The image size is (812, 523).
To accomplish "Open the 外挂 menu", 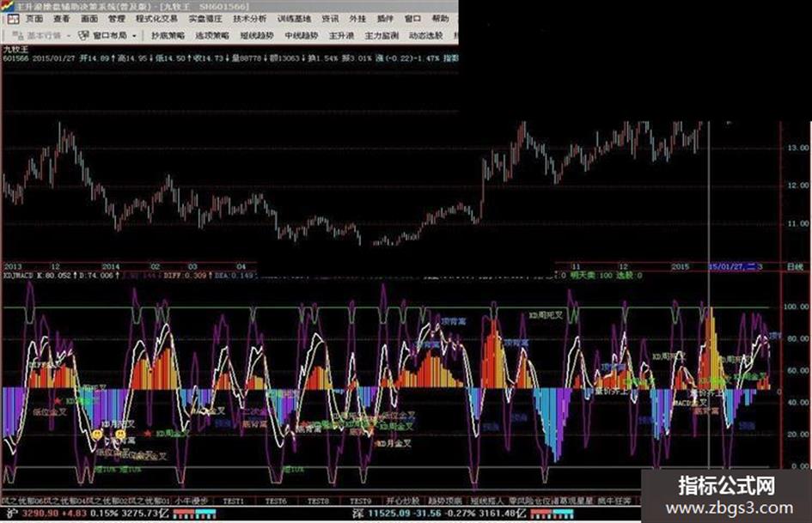I will click(x=357, y=19).
